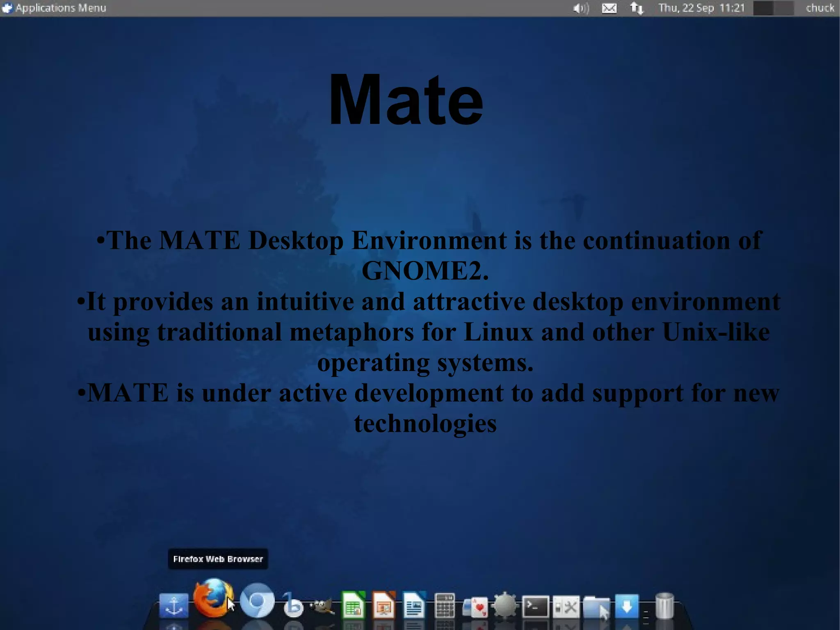Open GIMP image editor from dock
The height and width of the screenshot is (630, 840).
pyautogui.click(x=322, y=605)
